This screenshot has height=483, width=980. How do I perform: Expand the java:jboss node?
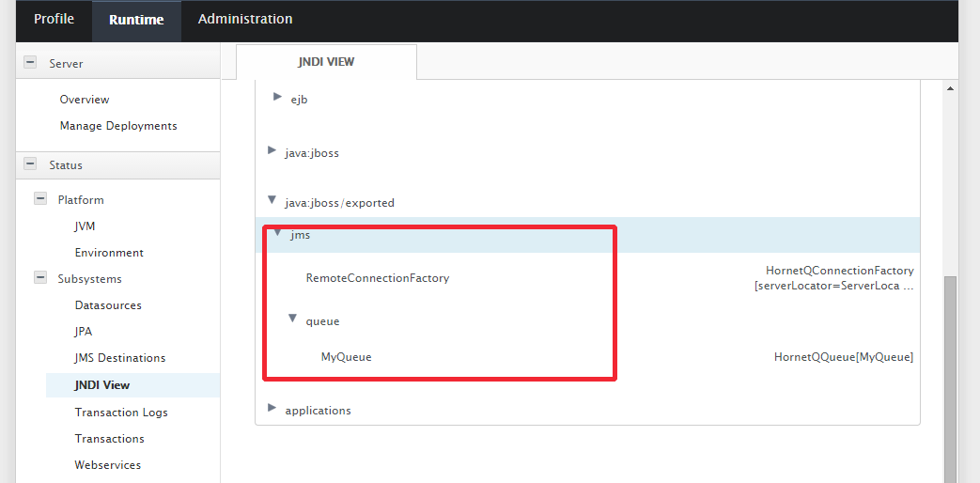[x=272, y=150]
